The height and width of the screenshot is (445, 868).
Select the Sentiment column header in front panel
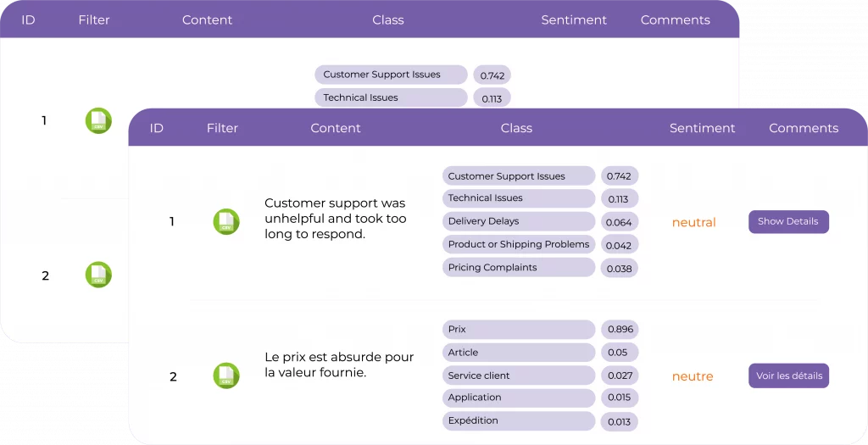coord(702,128)
